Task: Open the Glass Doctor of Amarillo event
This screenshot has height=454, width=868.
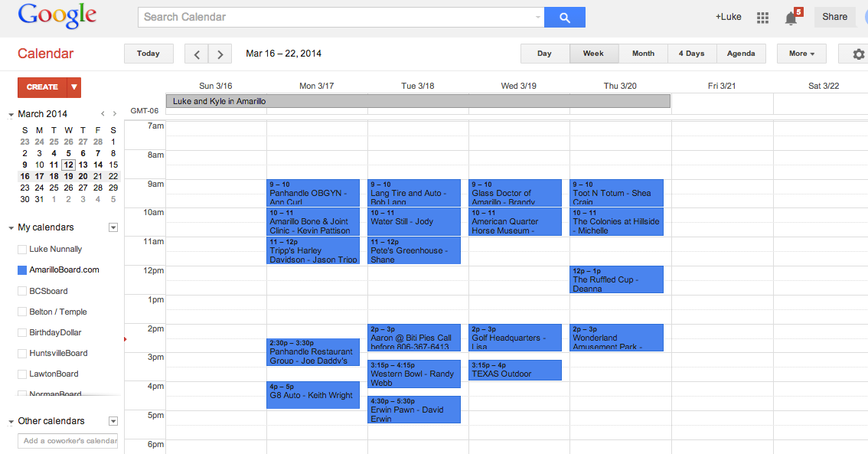Action: point(515,193)
